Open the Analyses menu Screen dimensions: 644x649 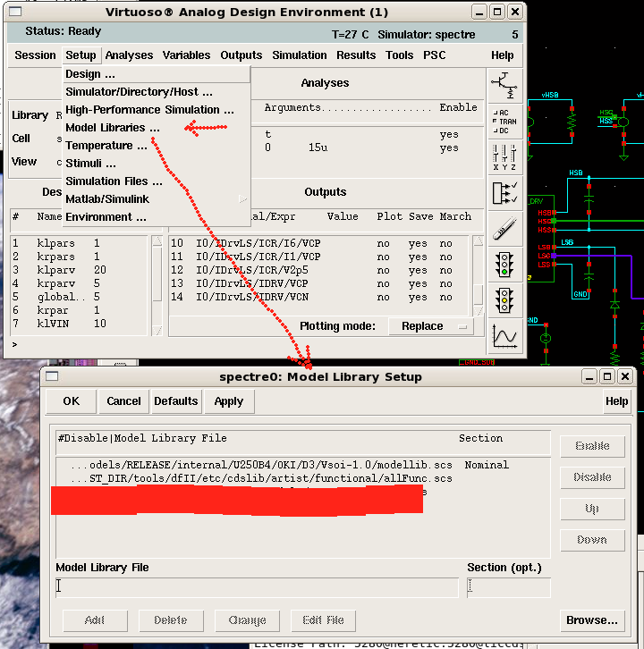click(x=129, y=55)
